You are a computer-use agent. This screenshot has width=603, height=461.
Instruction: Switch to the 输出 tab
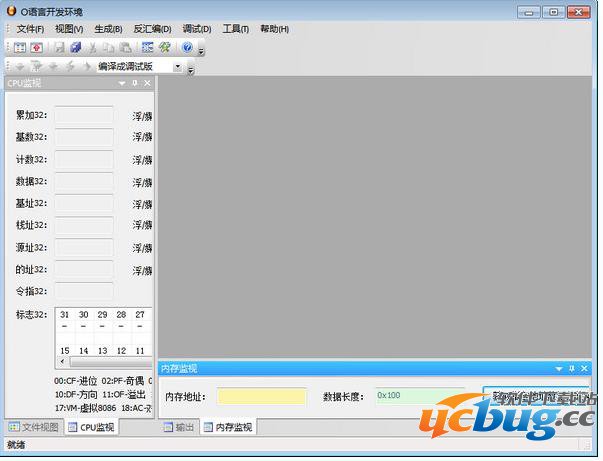tap(179, 427)
